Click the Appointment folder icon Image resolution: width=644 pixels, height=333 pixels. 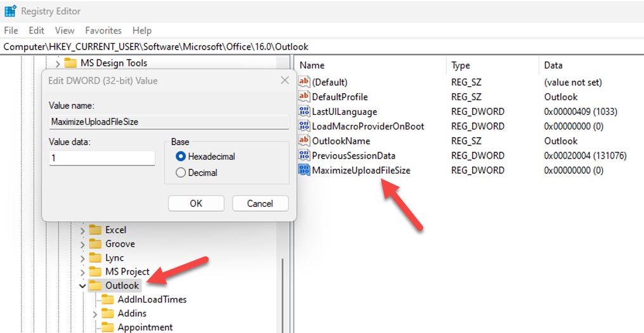point(108,327)
